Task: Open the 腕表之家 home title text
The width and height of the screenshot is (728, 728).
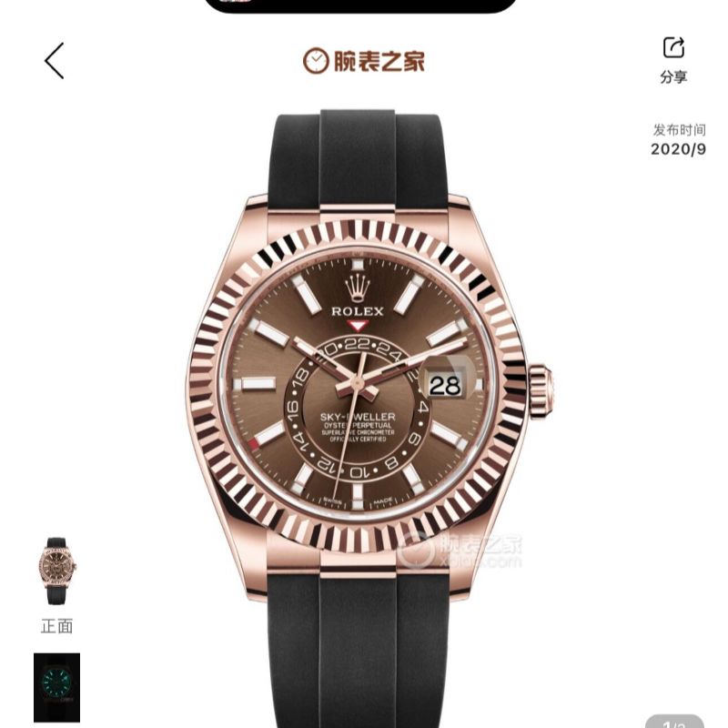Action: (379, 61)
